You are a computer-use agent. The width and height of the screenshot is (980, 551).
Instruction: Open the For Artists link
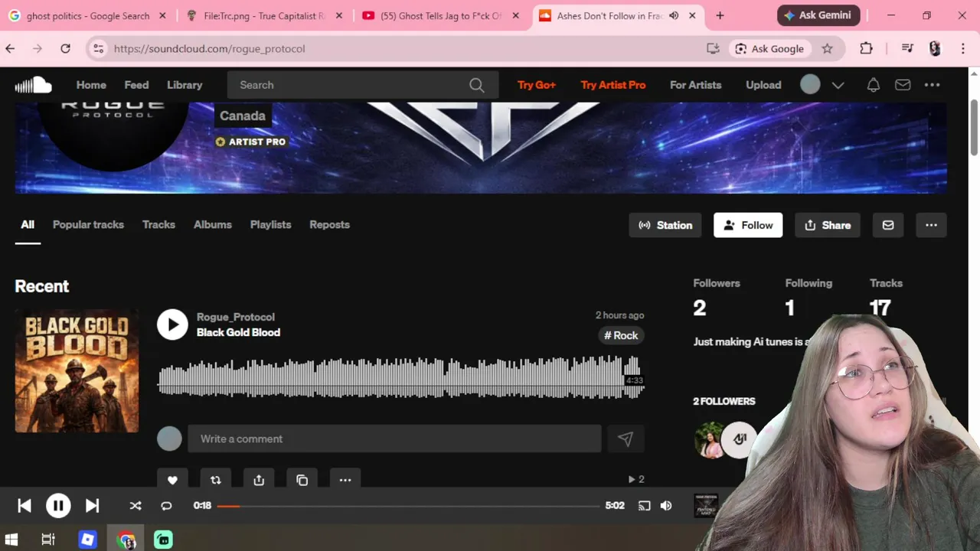pyautogui.click(x=695, y=85)
